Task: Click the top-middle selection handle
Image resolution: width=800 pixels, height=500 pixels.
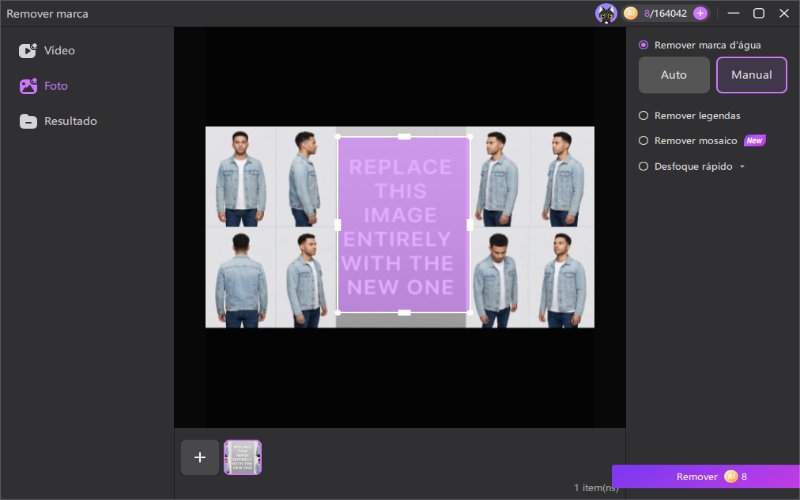Action: click(404, 137)
